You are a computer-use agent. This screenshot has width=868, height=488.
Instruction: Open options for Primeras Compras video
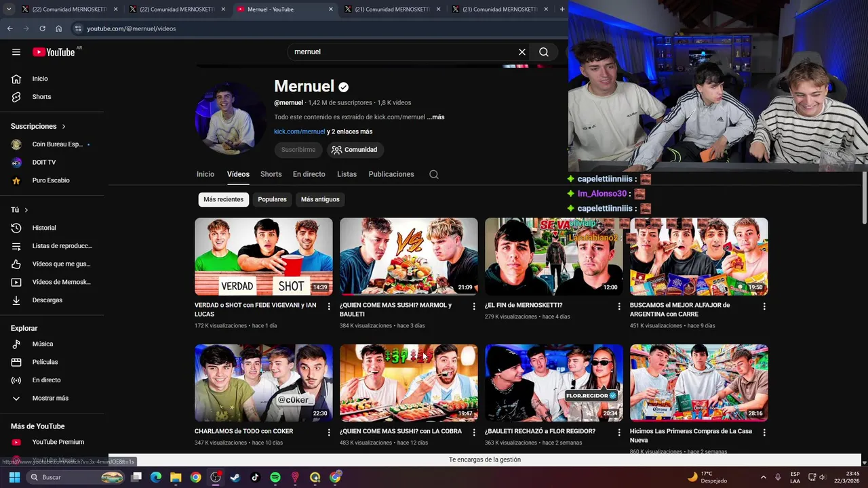click(764, 432)
